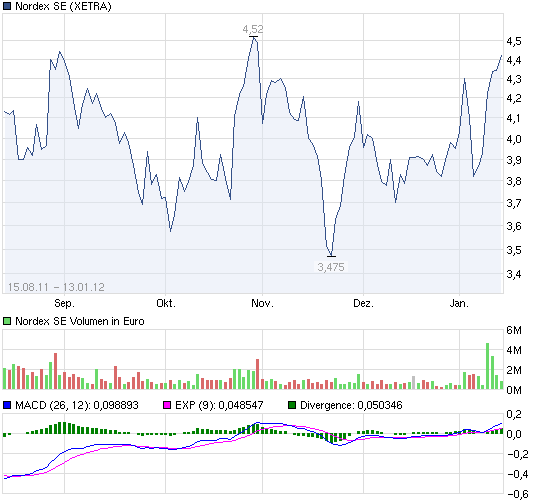Click the 'Nov.' month axis label
This screenshot has width=545, height=502.
tap(262, 303)
